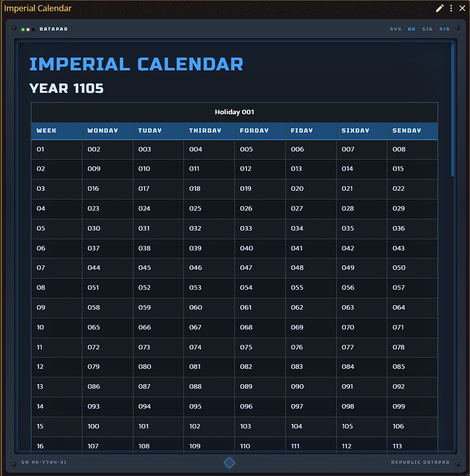Click the SENDAY column header
This screenshot has width=470, height=476.
tap(412, 131)
